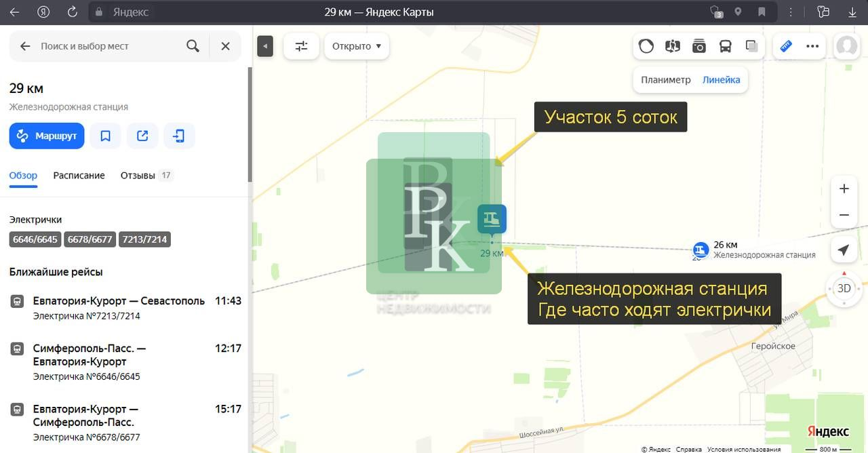Image resolution: width=868 pixels, height=453 pixels.
Task: Show photos layer with the camera icon
Action: point(699,46)
